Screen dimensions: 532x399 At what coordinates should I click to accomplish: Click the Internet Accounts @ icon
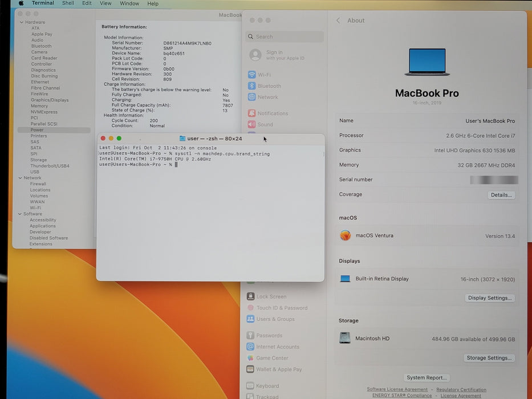click(250, 347)
